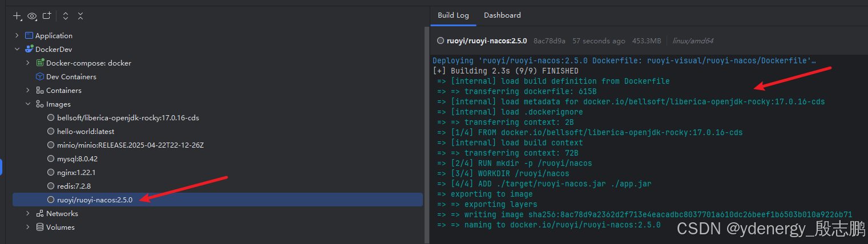Screen dimensions: 868x244
Task: Click the '57 seconds ago' timestamp
Action: (599, 40)
